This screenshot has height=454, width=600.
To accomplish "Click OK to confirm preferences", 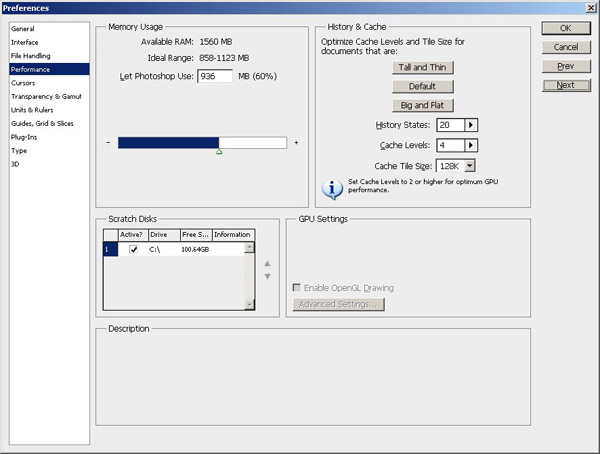I will [x=566, y=28].
